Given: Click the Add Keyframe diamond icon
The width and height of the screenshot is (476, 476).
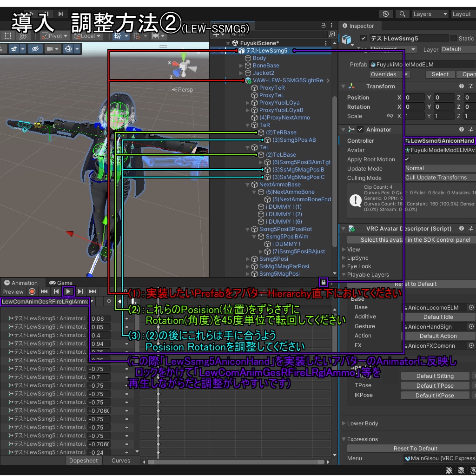Looking at the screenshot, I should click(119, 301).
